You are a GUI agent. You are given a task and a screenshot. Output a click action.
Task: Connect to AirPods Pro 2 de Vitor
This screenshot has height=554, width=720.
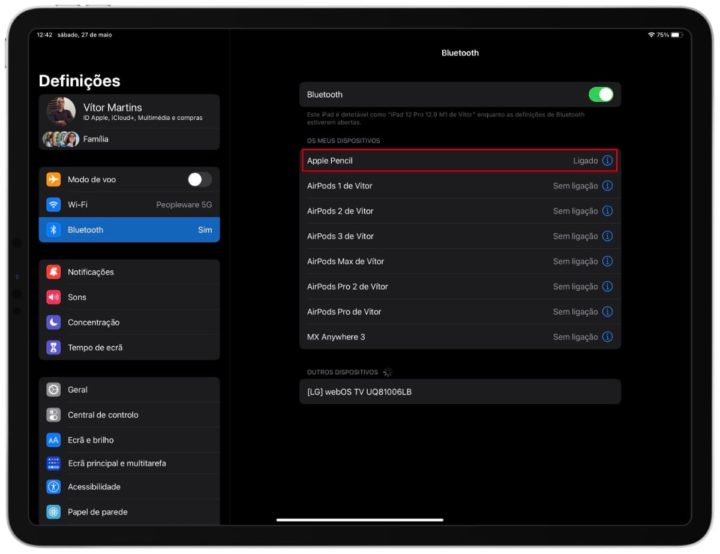(460, 287)
